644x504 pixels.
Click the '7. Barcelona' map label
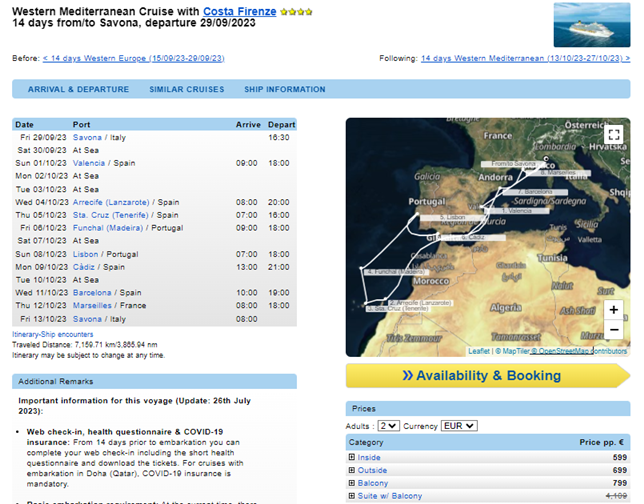coord(535,192)
